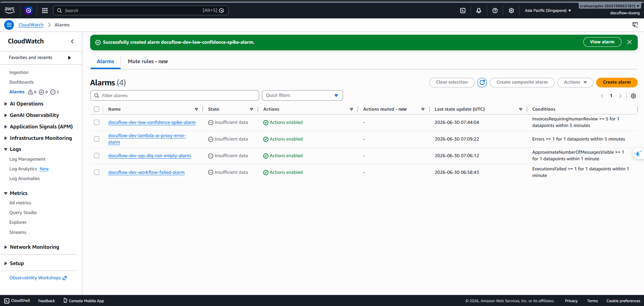This screenshot has width=644, height=306.
Task: Open the region selector Asia Pacific (Singapore)
Action: [548, 10]
